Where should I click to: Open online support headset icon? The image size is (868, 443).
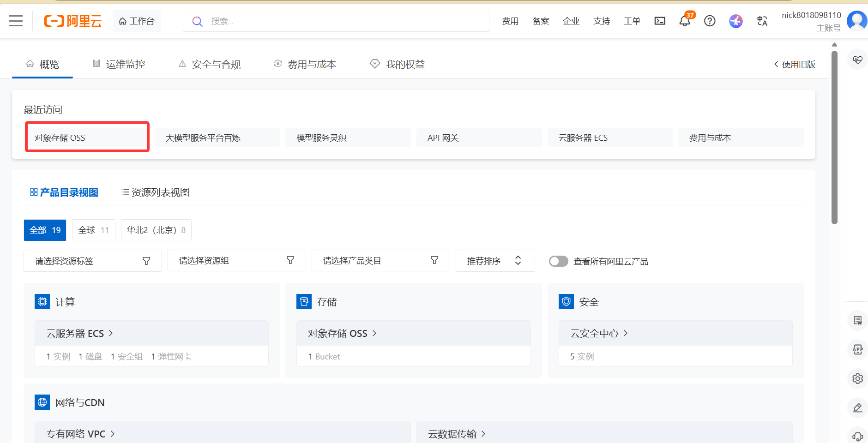tap(857, 436)
